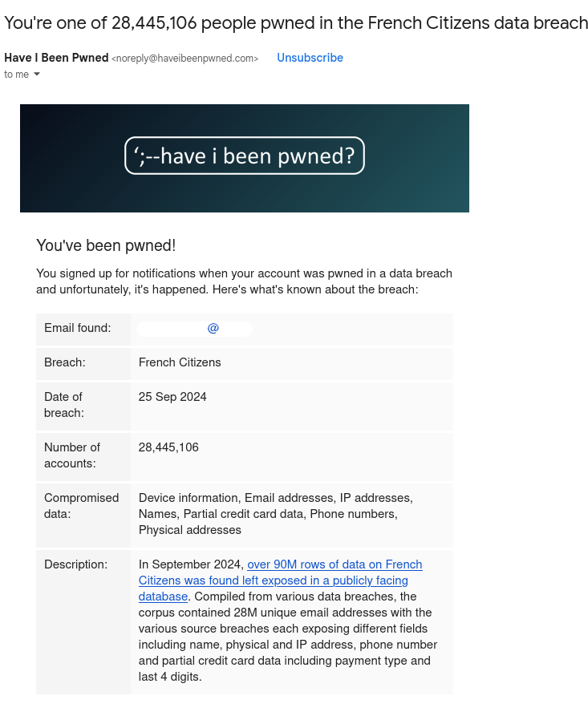Click the "You've been pwned!" heading

click(x=106, y=245)
